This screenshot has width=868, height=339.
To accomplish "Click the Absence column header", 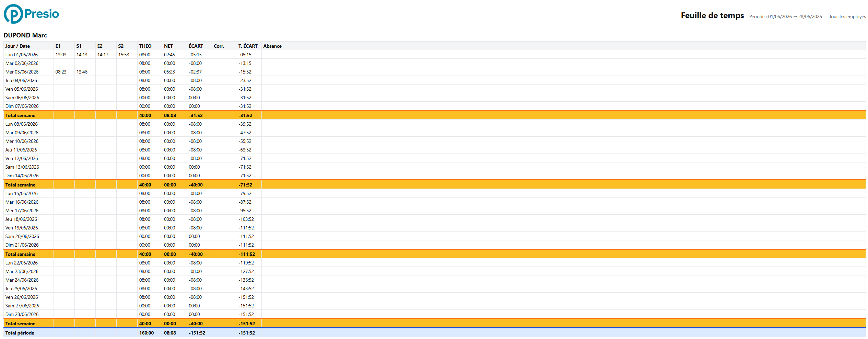I will pos(272,46).
